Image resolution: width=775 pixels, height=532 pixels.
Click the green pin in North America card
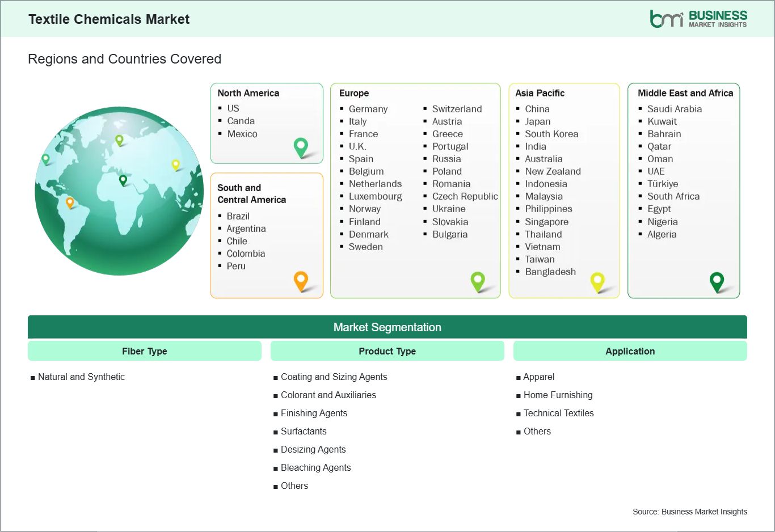click(301, 147)
